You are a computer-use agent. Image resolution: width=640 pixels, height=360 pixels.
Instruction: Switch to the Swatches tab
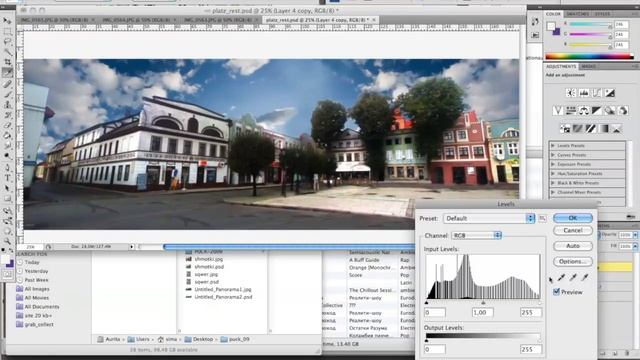pos(578,14)
